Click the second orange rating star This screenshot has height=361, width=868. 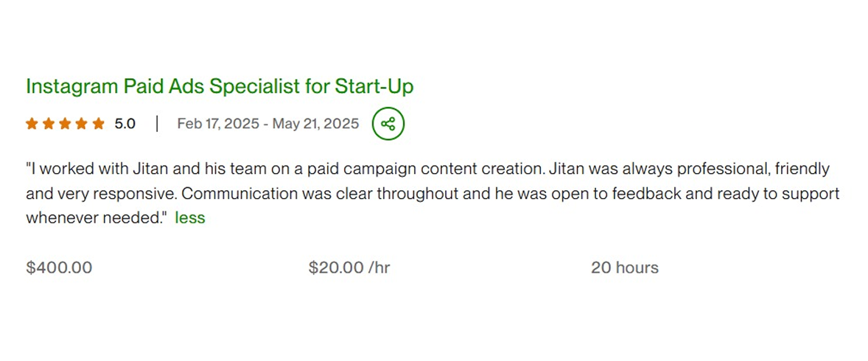pos(49,124)
